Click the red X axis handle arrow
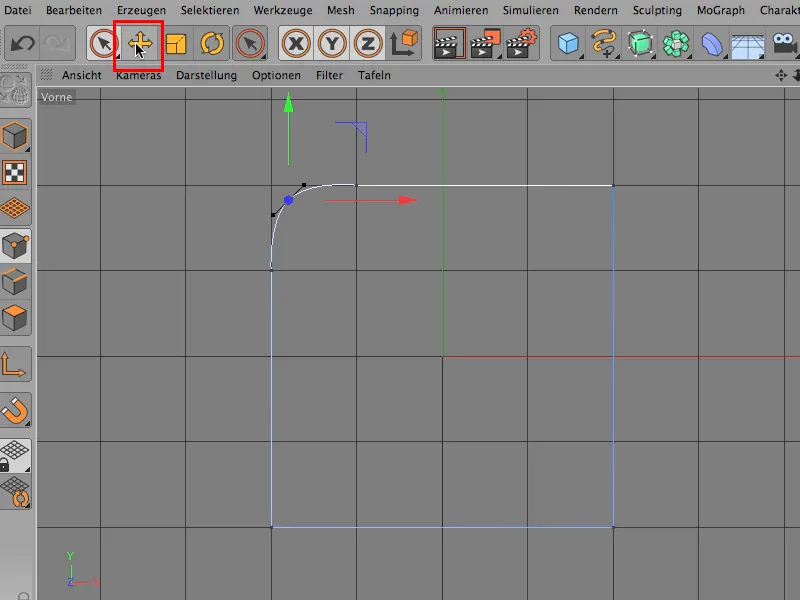This screenshot has height=600, width=800. [x=408, y=200]
